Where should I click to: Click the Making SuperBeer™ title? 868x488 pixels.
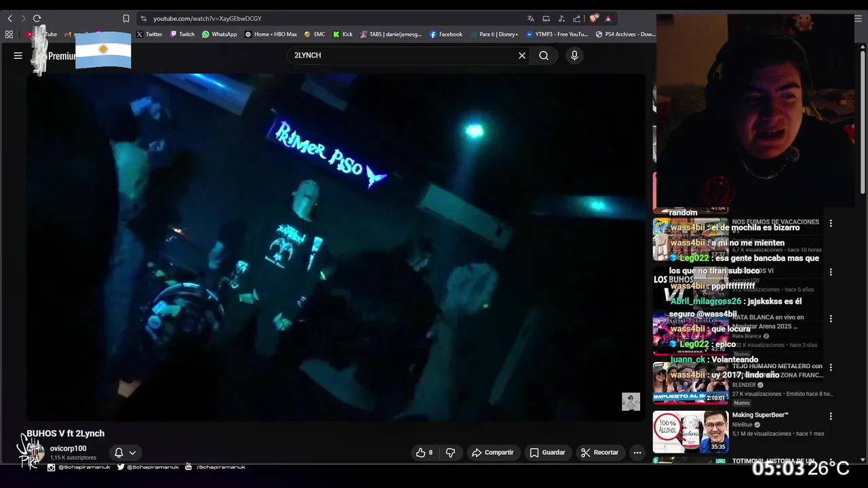[x=760, y=415]
